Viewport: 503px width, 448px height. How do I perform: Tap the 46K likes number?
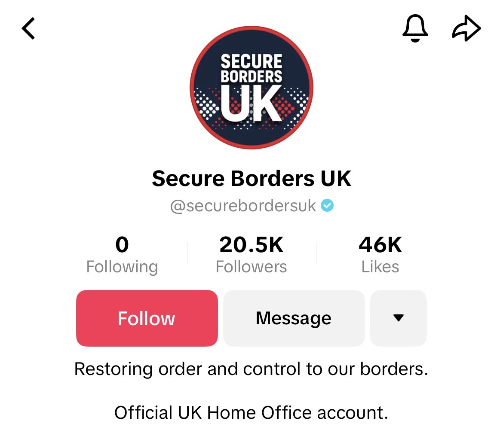pos(380,245)
